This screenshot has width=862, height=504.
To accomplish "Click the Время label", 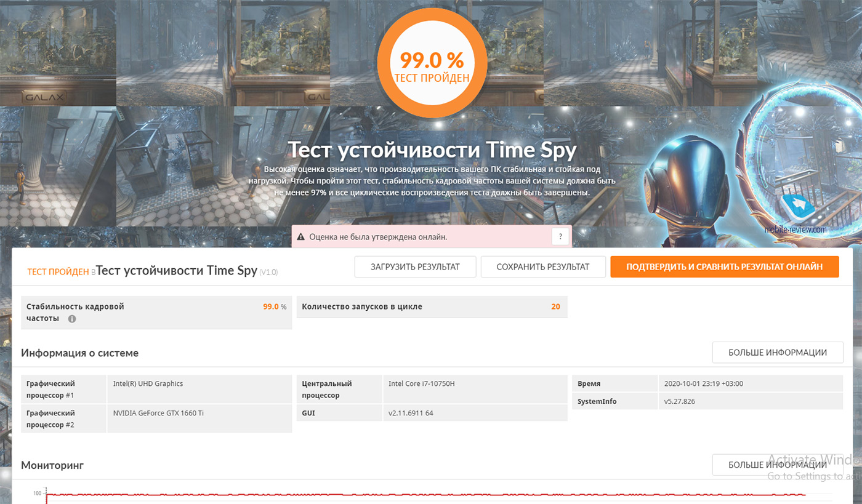I will click(589, 383).
